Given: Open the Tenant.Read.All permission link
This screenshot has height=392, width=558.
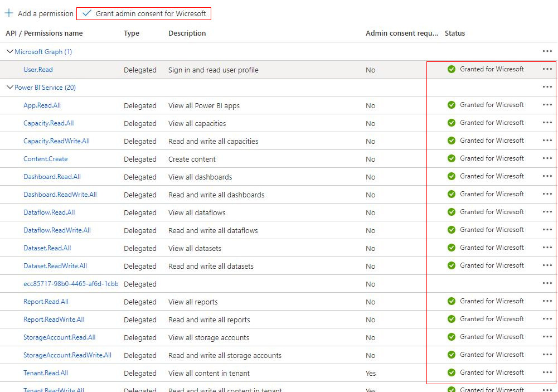Looking at the screenshot, I should click(46, 373).
